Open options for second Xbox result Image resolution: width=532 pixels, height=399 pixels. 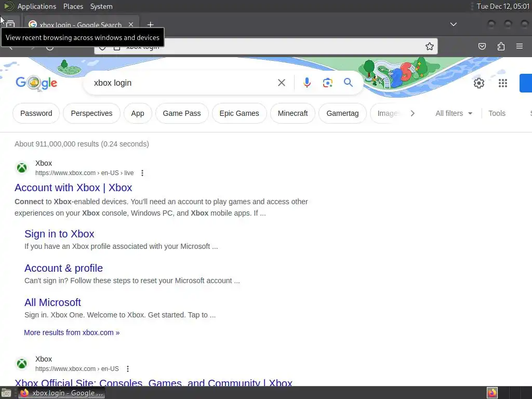(128, 369)
